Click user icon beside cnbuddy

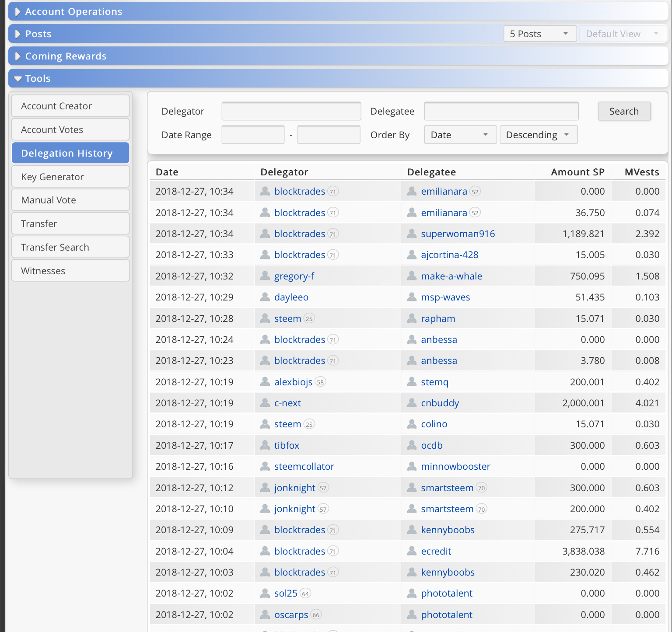[x=412, y=403]
